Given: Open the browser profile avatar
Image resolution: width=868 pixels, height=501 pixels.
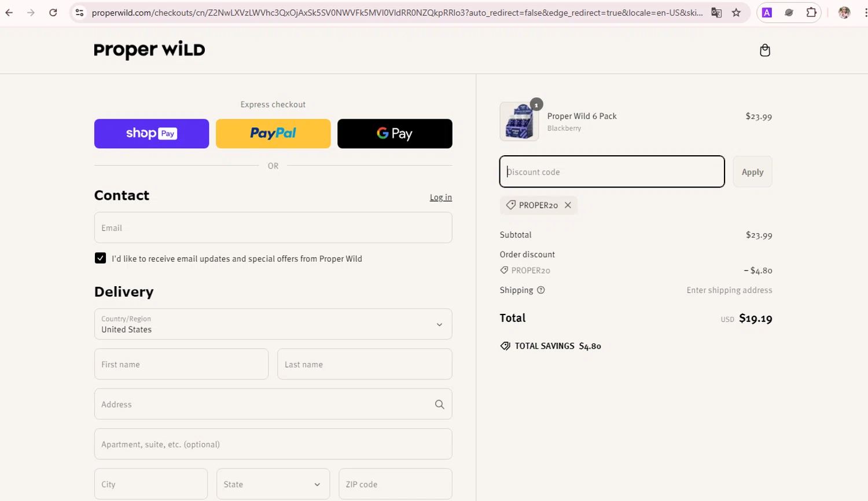Looking at the screenshot, I should pyautogui.click(x=844, y=12).
